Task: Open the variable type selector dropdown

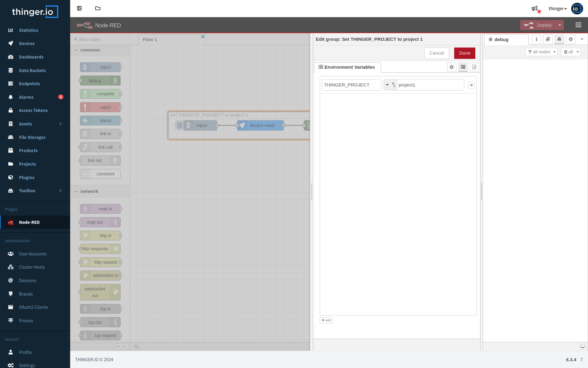Action: pos(387,85)
